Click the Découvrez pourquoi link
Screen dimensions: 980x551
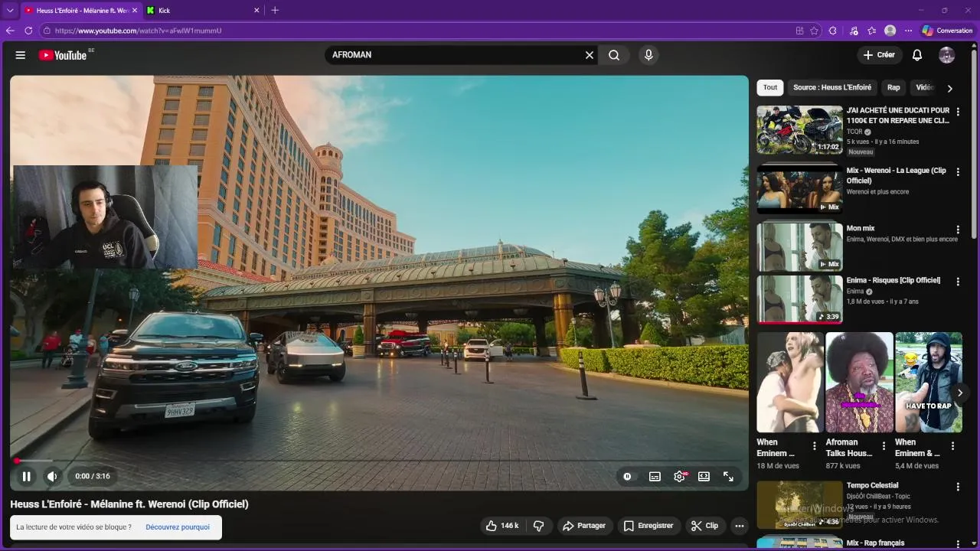point(178,527)
